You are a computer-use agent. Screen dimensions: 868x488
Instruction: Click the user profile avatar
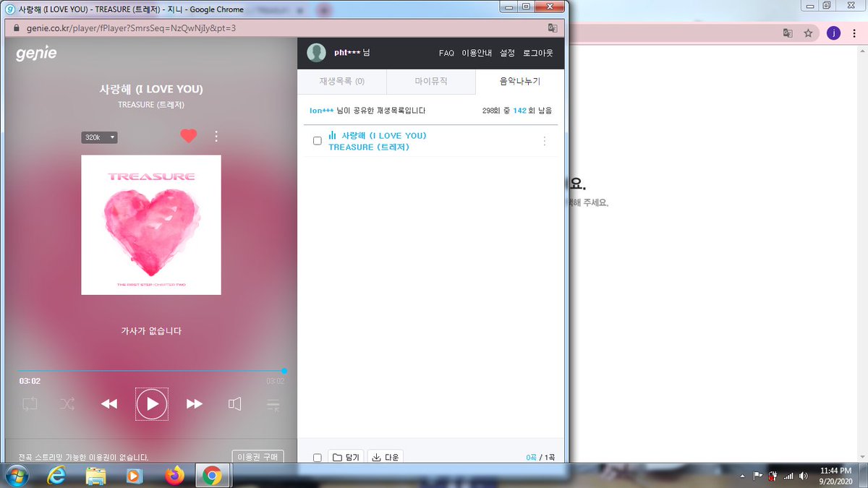click(x=316, y=53)
